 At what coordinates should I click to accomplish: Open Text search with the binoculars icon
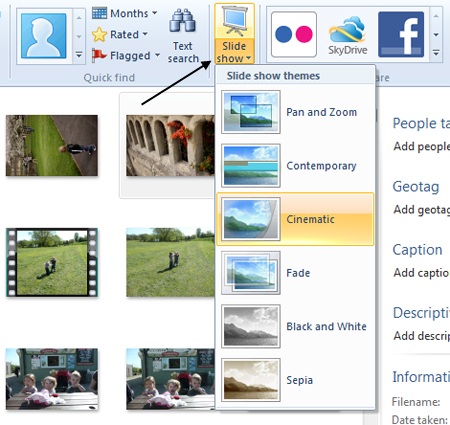(x=183, y=21)
